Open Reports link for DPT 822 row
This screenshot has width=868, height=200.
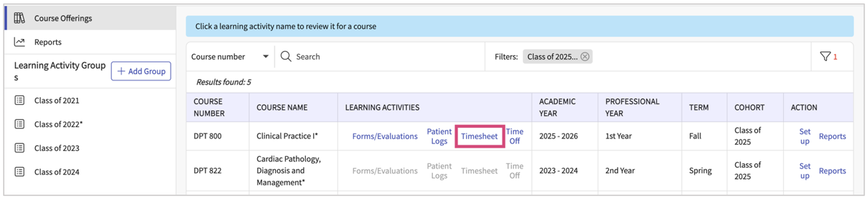click(x=832, y=171)
